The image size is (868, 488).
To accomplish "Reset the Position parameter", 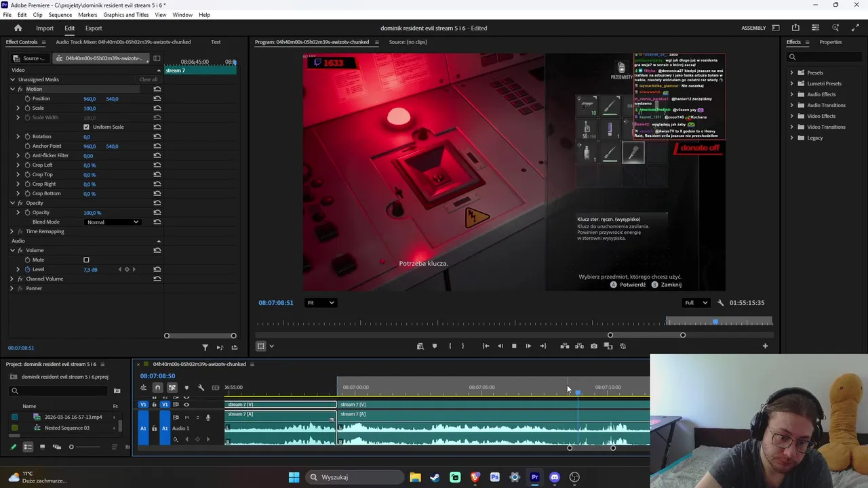I will pos(157,99).
